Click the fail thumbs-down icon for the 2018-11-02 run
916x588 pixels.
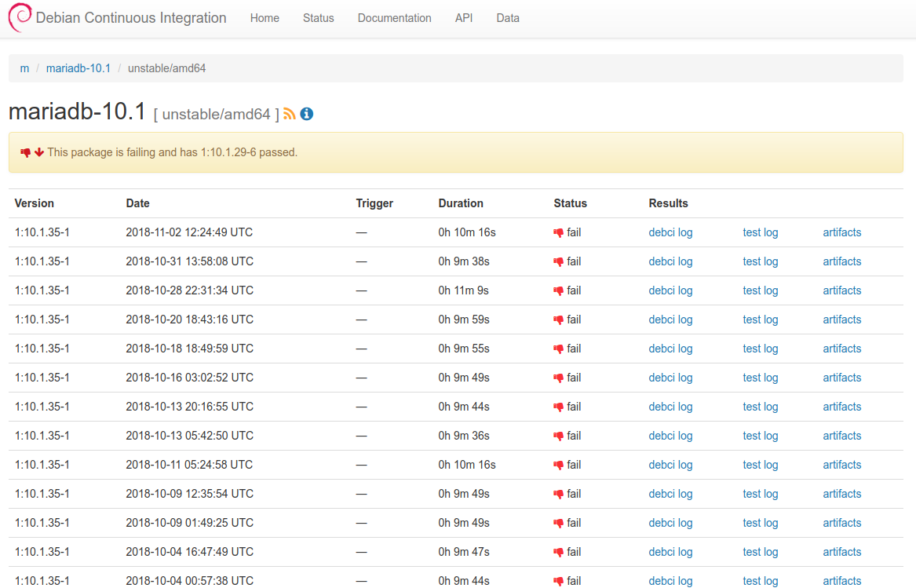pos(559,232)
